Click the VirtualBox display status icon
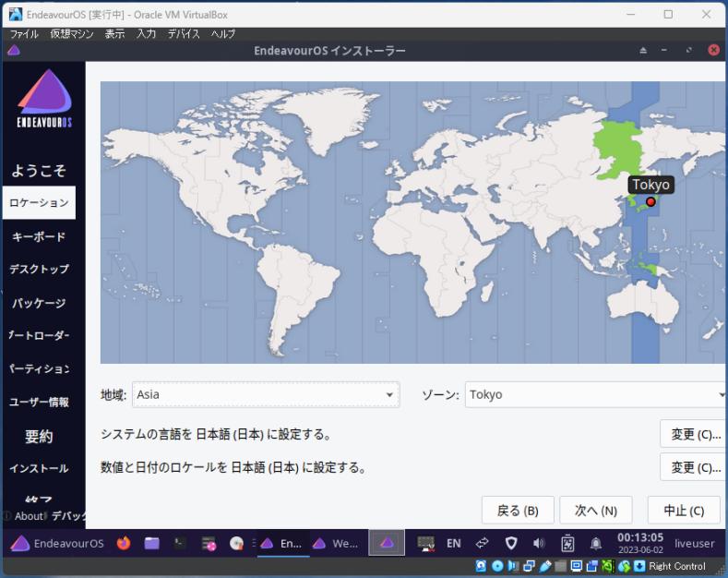 point(576,566)
